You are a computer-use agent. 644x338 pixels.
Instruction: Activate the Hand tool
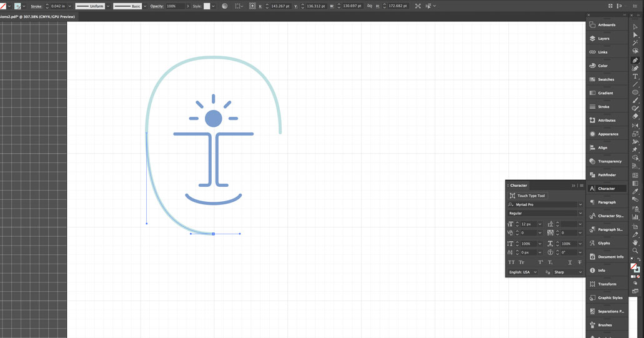pos(635,242)
